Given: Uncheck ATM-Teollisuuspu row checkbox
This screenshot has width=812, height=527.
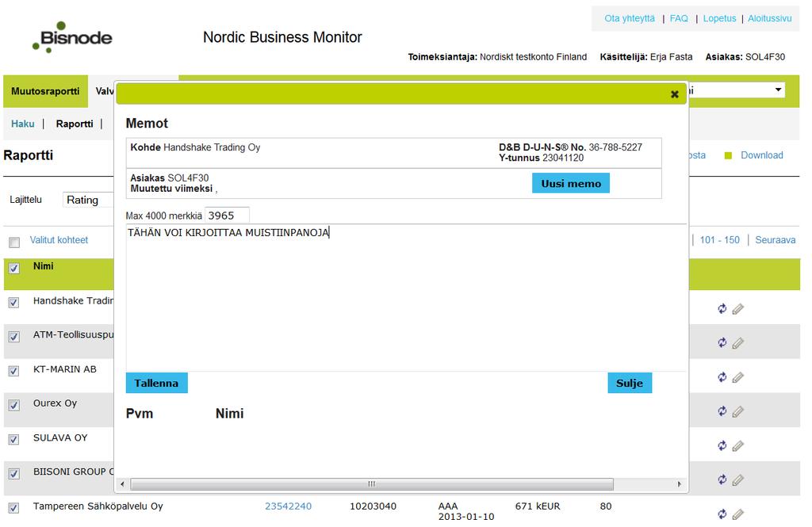Looking at the screenshot, I should 14,337.
